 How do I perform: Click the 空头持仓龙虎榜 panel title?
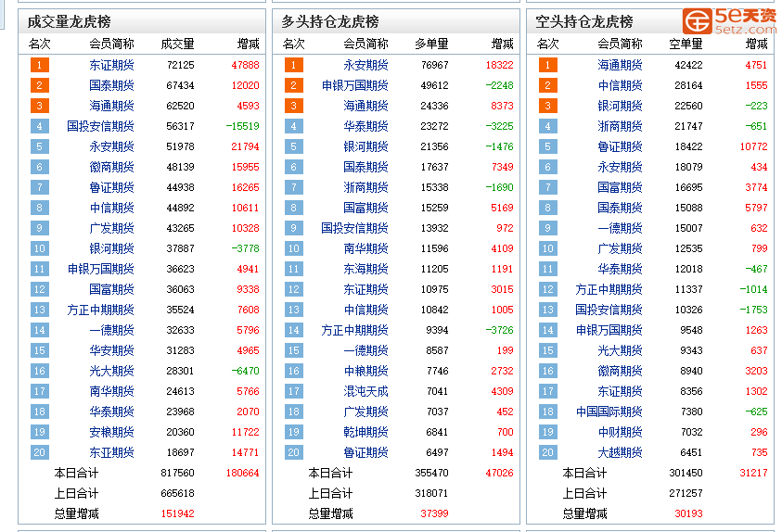pyautogui.click(x=584, y=22)
